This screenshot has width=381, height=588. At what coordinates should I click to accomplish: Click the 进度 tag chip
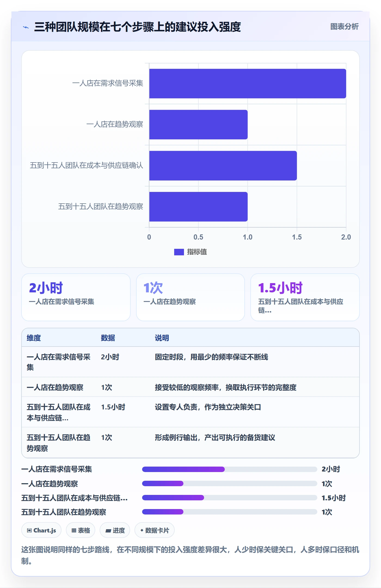tap(115, 530)
